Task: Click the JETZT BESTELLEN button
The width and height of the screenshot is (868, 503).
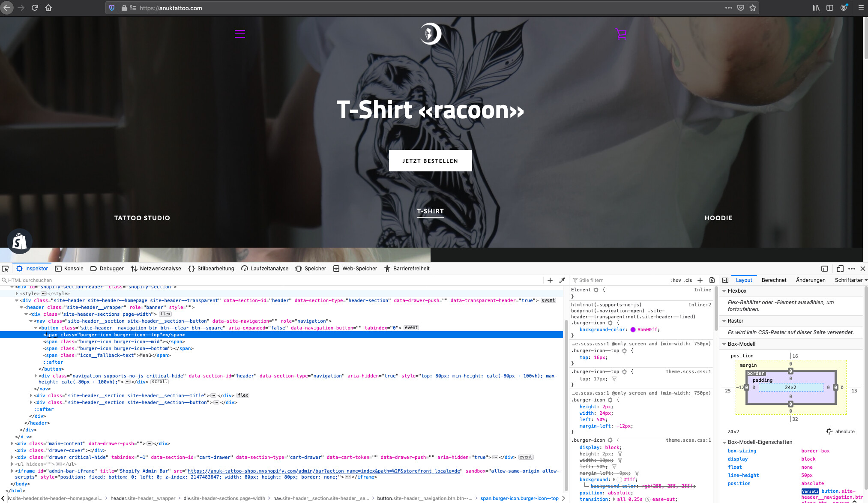Action: (x=430, y=161)
